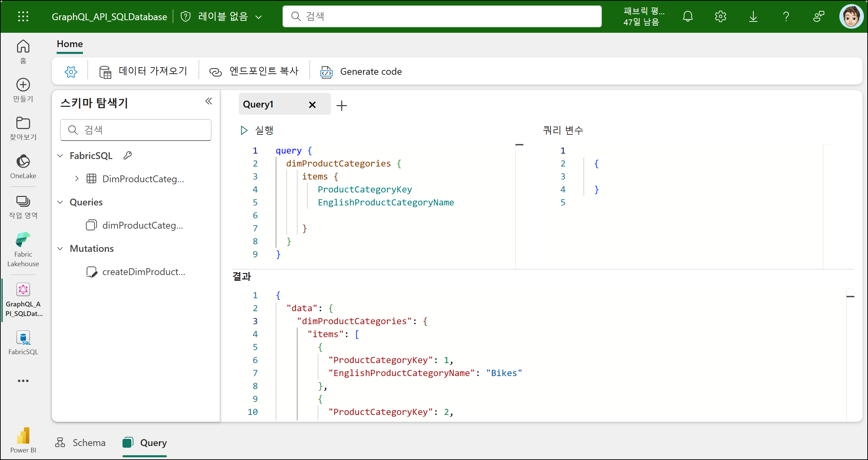This screenshot has width=868, height=460.
Task: Click the "items" key in results
Action: 325,334
